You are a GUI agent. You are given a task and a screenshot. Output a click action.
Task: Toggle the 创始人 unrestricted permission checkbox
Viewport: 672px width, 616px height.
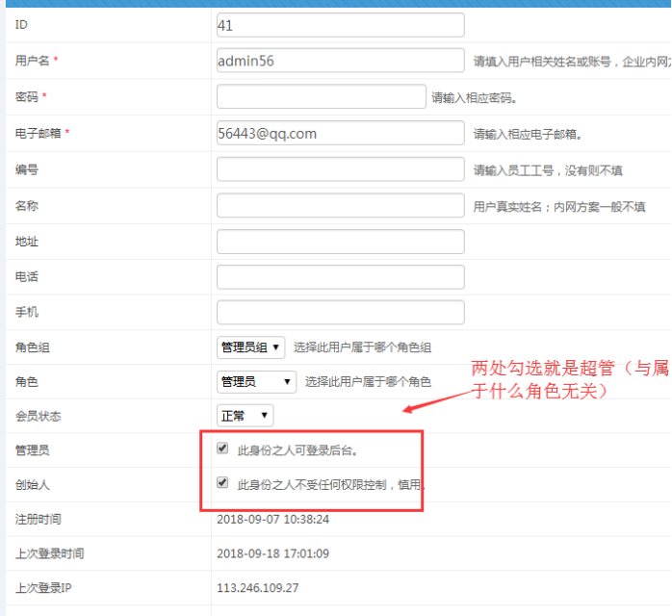(223, 483)
